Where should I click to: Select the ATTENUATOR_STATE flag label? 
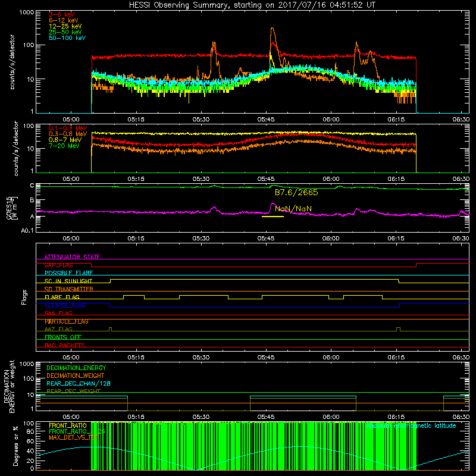pos(72,257)
